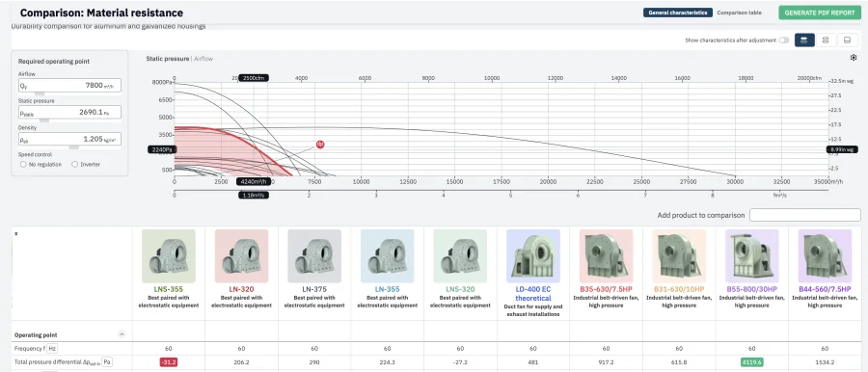Screen dimensions: 868x372
Task: Adjust the Static pressure slider handle
Action: pyautogui.click(x=44, y=120)
